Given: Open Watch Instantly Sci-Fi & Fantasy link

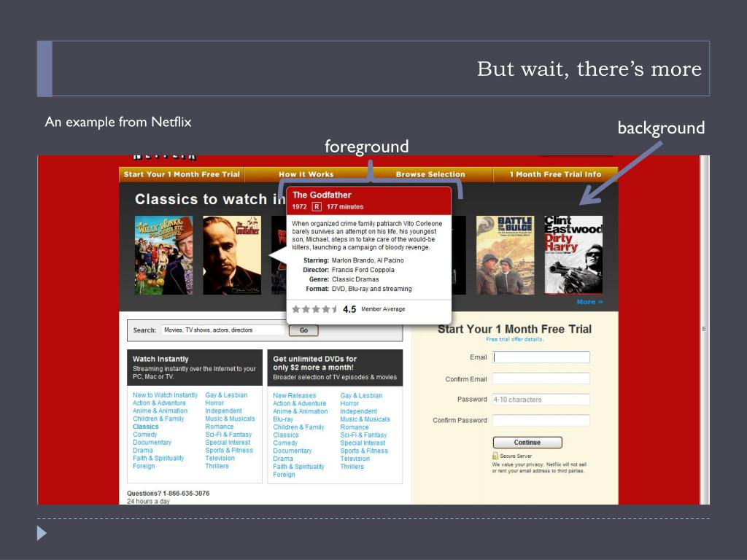Looking at the screenshot, I should tap(228, 435).
